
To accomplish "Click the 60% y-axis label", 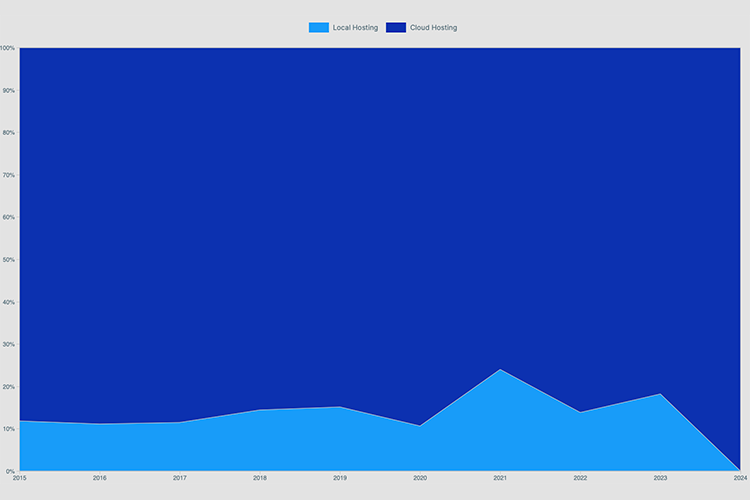I will [x=9, y=217].
